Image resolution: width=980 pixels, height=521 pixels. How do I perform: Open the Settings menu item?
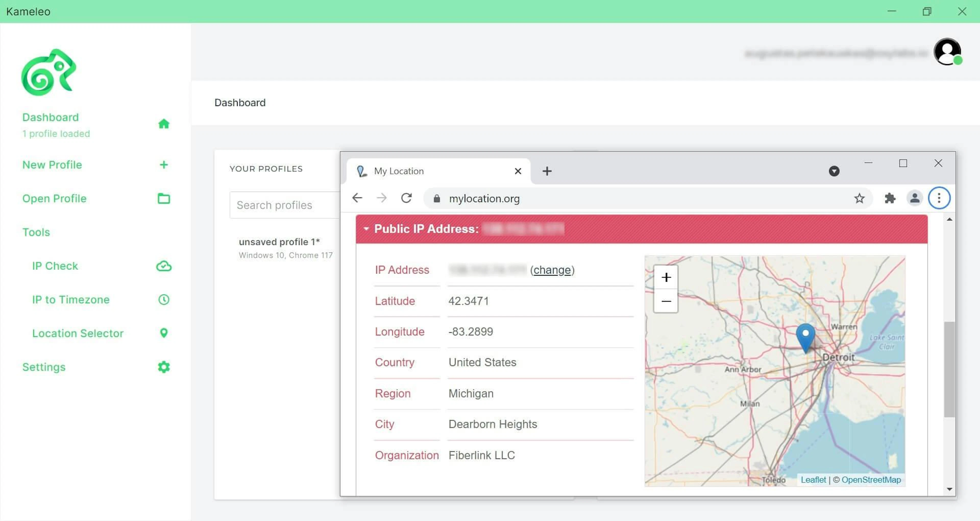click(44, 367)
